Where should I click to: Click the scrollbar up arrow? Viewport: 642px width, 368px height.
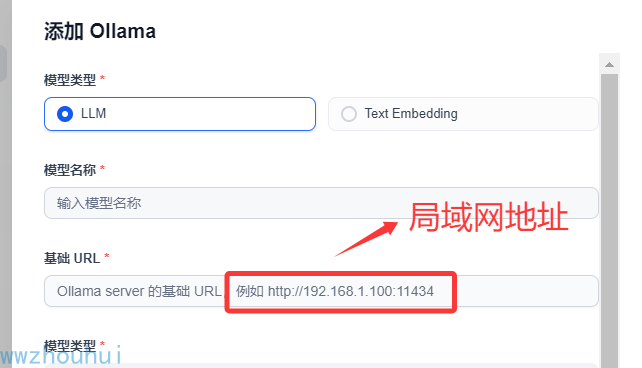click(x=609, y=64)
